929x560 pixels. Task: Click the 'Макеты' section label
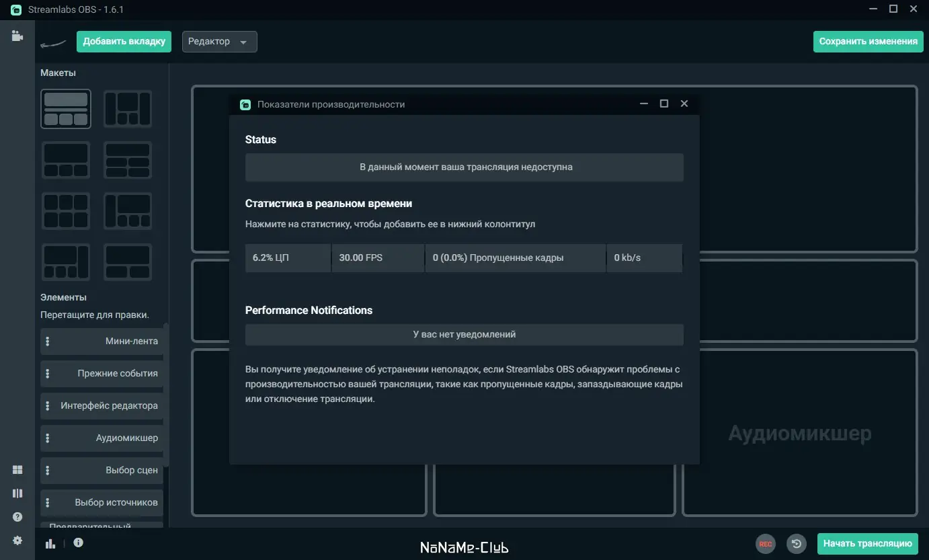click(58, 73)
